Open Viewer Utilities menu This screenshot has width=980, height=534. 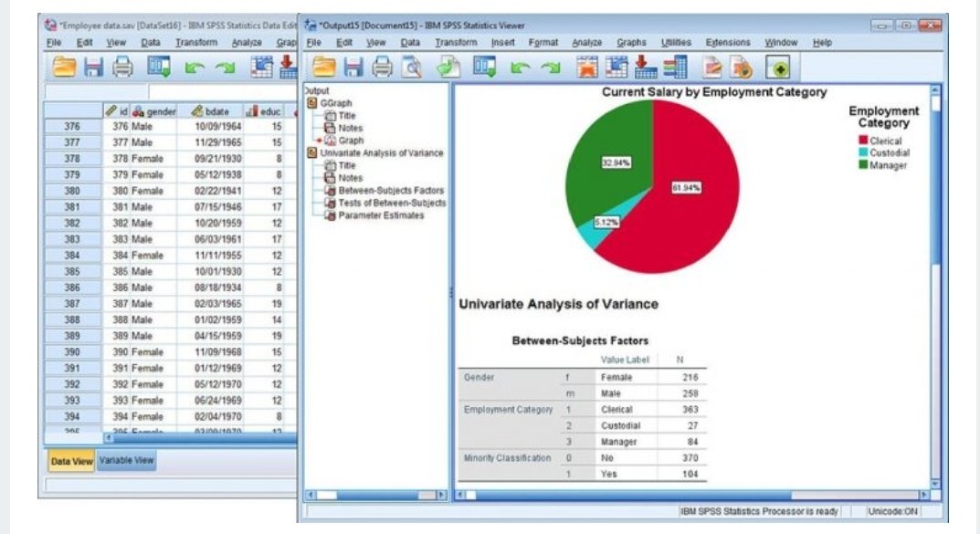point(676,43)
